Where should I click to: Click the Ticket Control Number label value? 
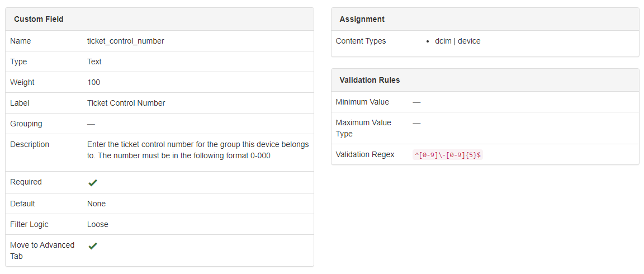pyautogui.click(x=126, y=103)
